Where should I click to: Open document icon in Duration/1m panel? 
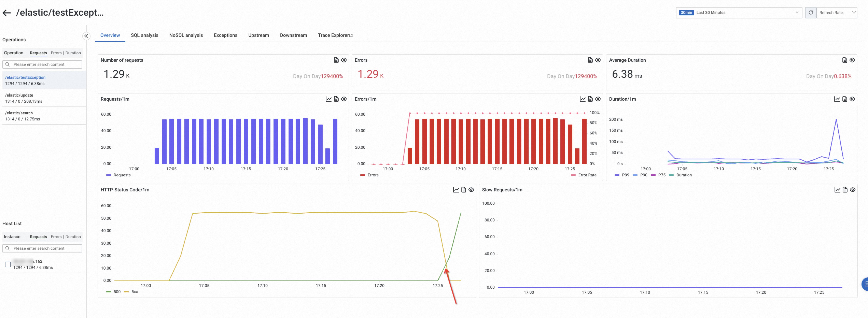coord(844,99)
